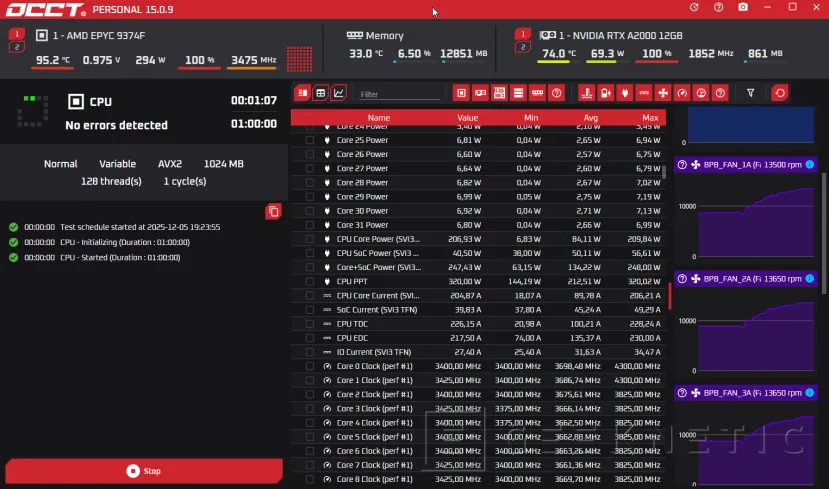Open info for BPB_FAN_1A graph

pyautogui.click(x=682, y=165)
